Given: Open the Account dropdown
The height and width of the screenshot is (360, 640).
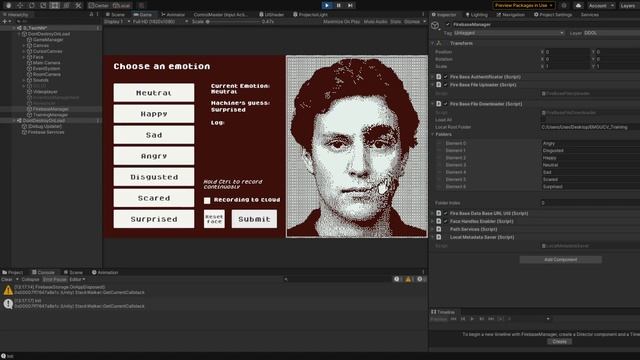Looking at the screenshot, I should coord(601,6).
